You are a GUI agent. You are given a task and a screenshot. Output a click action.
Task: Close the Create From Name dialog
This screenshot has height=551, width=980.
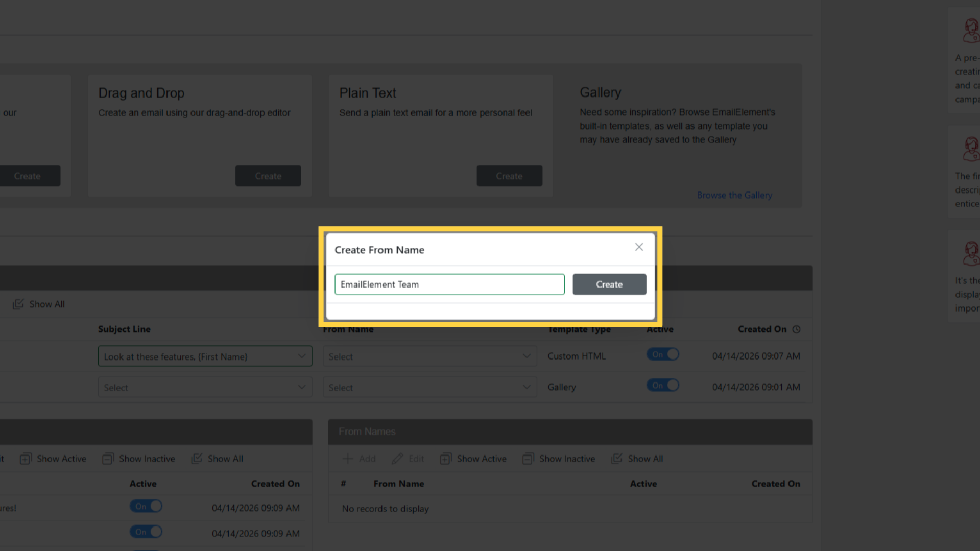639,247
